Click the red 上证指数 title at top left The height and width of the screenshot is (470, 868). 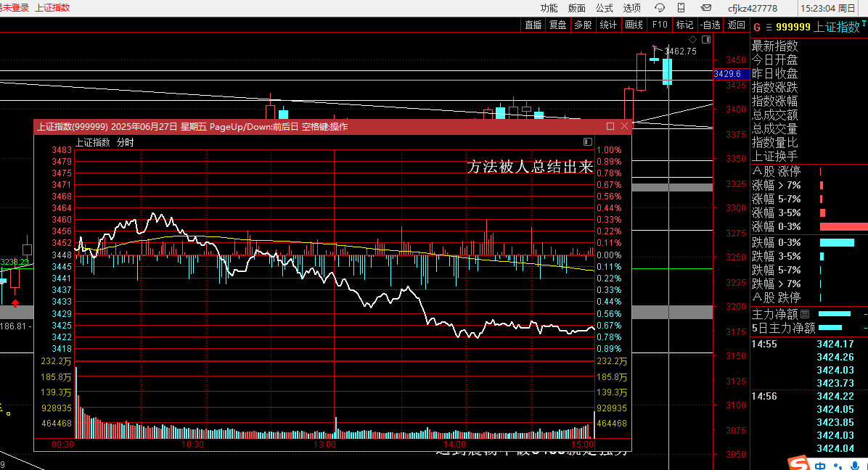point(52,8)
